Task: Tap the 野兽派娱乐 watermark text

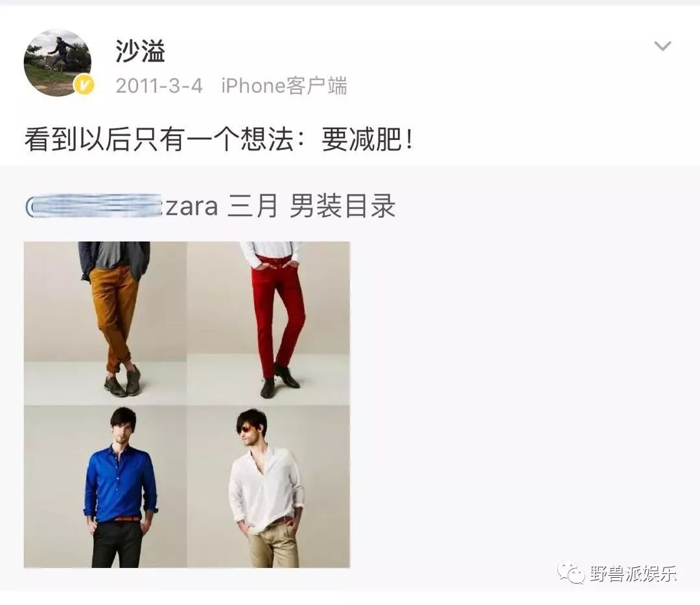Action: (633, 573)
